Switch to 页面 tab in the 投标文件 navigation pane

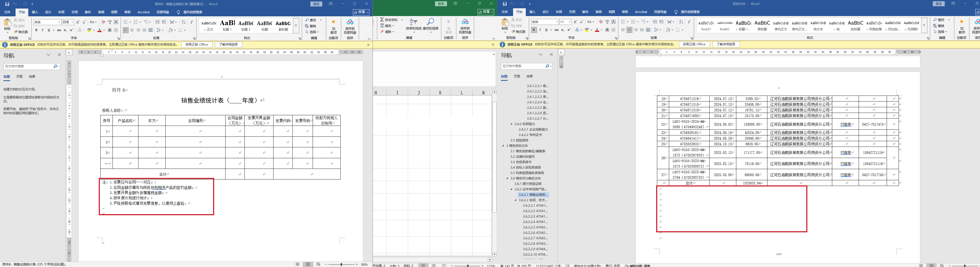pyautogui.click(x=517, y=76)
